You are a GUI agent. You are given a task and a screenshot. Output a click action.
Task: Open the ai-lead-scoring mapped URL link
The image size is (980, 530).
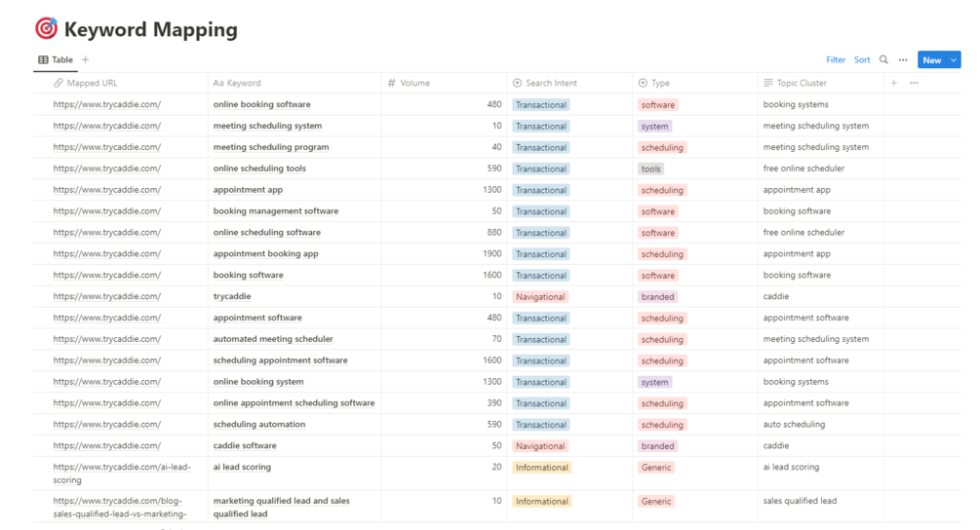[x=122, y=473]
